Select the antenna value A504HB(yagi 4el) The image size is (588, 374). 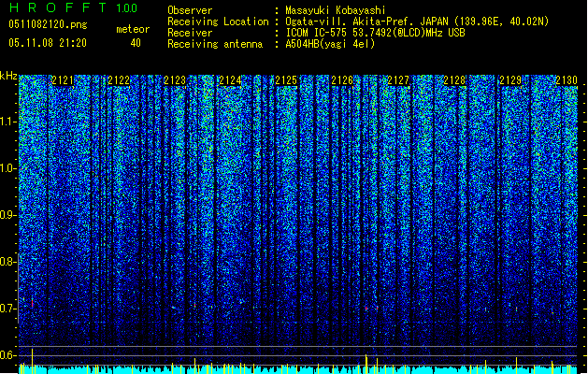[x=330, y=44]
